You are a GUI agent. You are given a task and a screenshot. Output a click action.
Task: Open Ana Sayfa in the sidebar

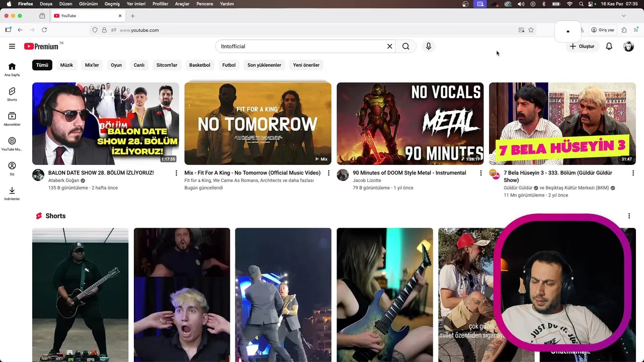[x=12, y=69]
